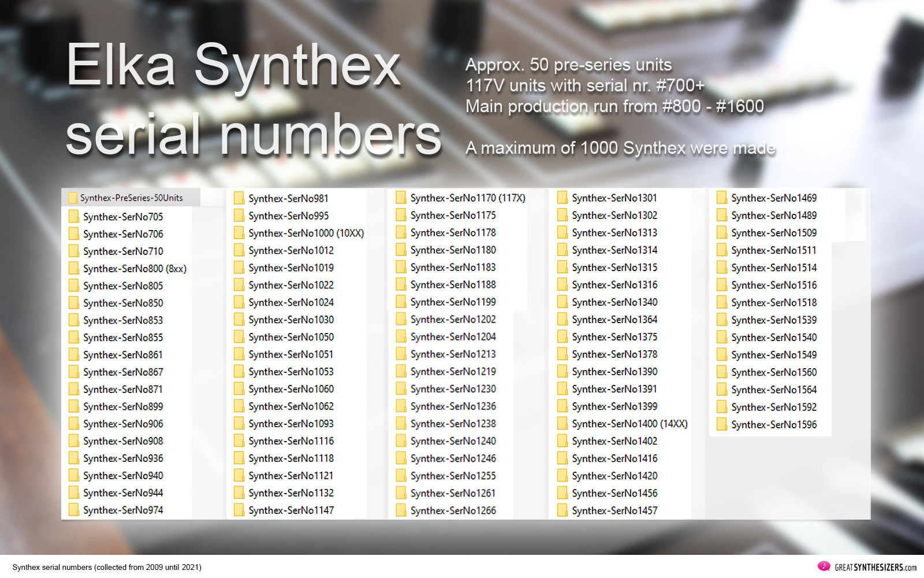
Task: Select folder name Synthex-SerNo850
Action: [x=123, y=303]
